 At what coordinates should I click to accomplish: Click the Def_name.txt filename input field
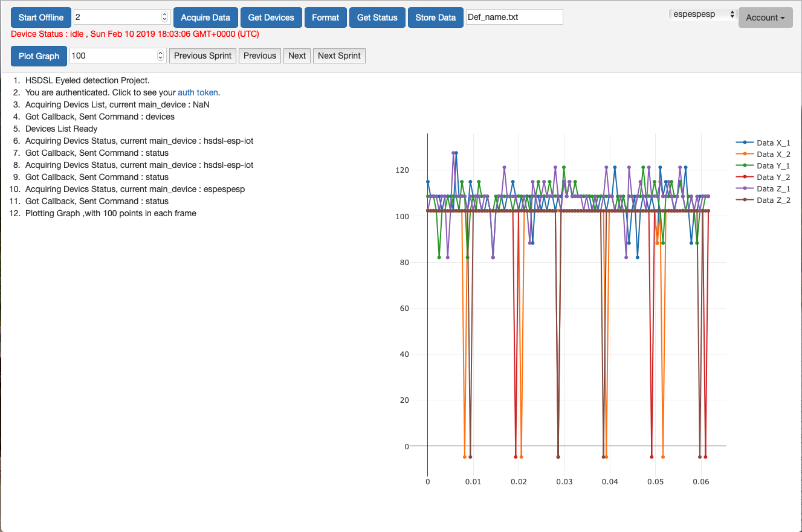pyautogui.click(x=514, y=17)
